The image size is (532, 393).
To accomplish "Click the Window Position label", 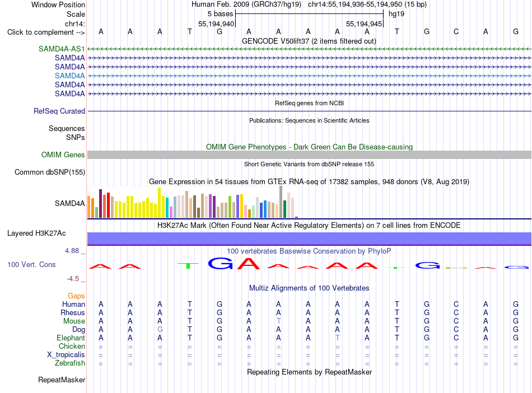I will pos(58,4).
